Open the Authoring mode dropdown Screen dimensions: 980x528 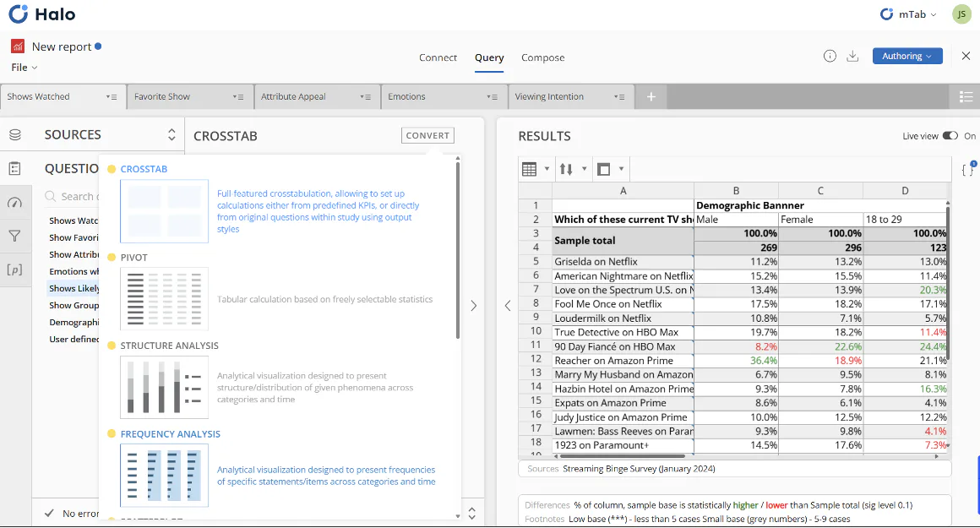906,57
